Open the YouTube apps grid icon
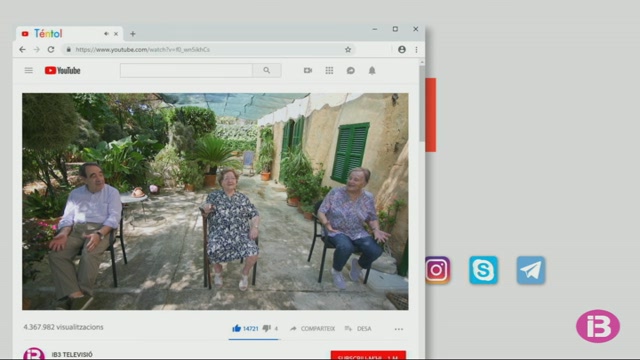The height and width of the screenshot is (360, 640). click(x=329, y=70)
